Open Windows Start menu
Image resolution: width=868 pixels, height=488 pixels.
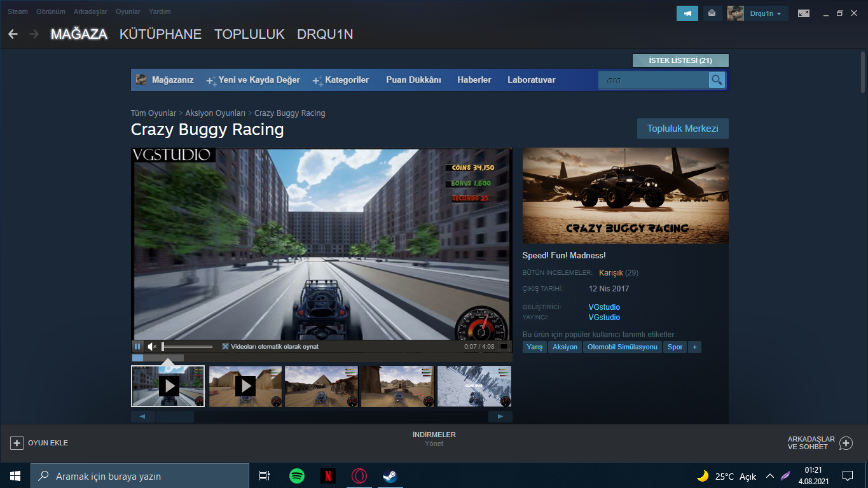point(15,476)
